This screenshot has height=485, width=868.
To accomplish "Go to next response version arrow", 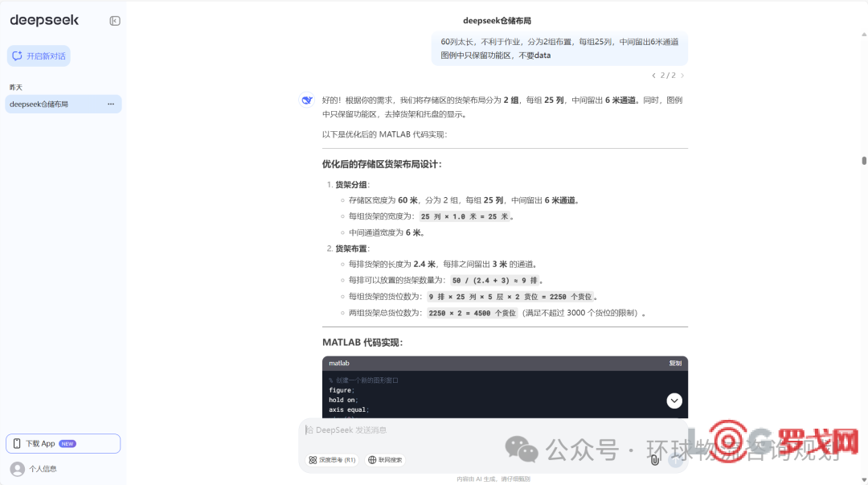I will pyautogui.click(x=682, y=76).
